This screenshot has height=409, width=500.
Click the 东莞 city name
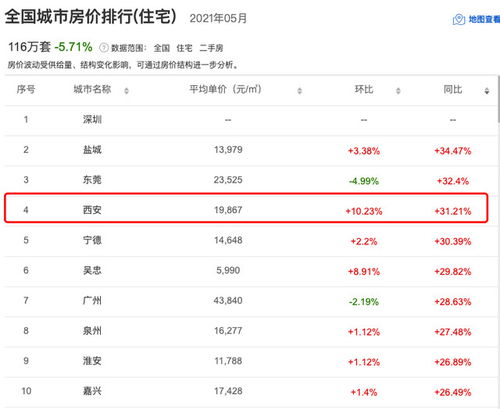92,180
